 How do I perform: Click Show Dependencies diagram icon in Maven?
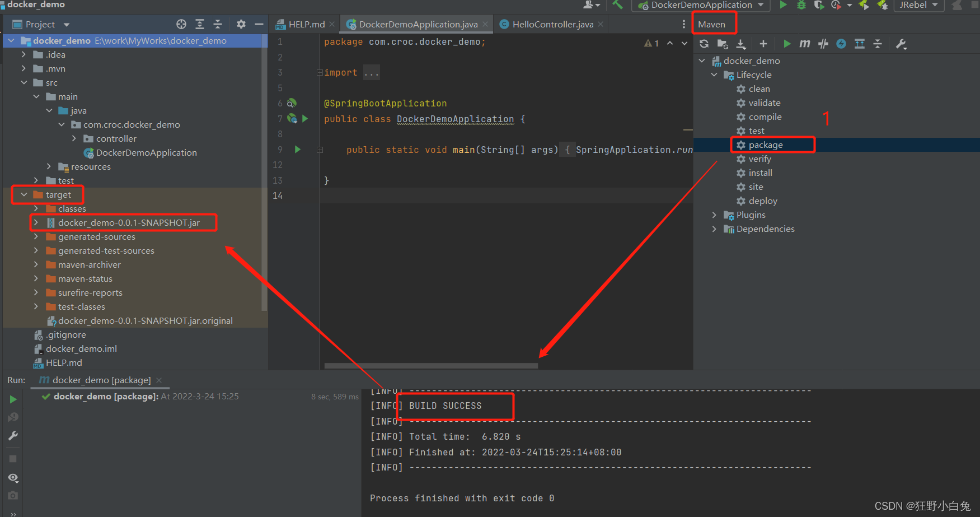(860, 44)
